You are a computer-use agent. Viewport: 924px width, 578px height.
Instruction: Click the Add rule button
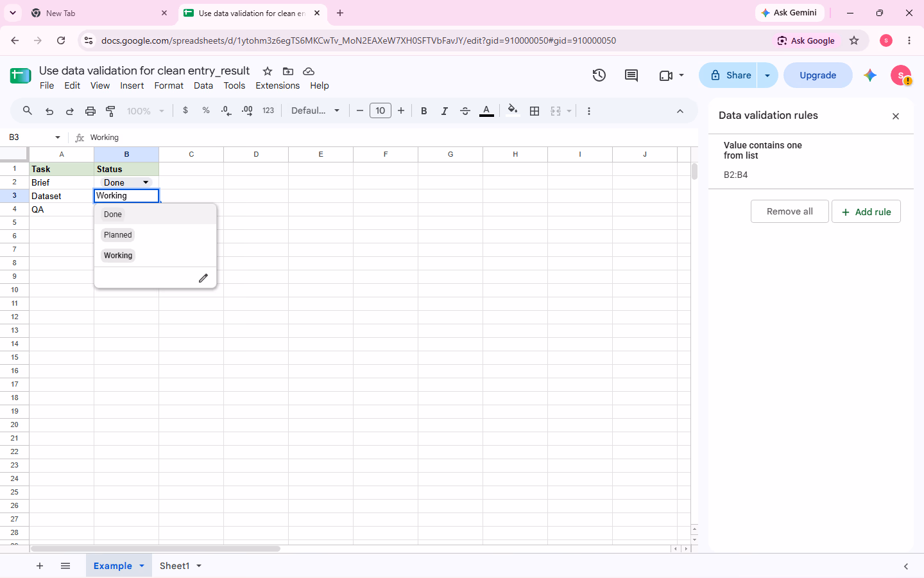866,211
